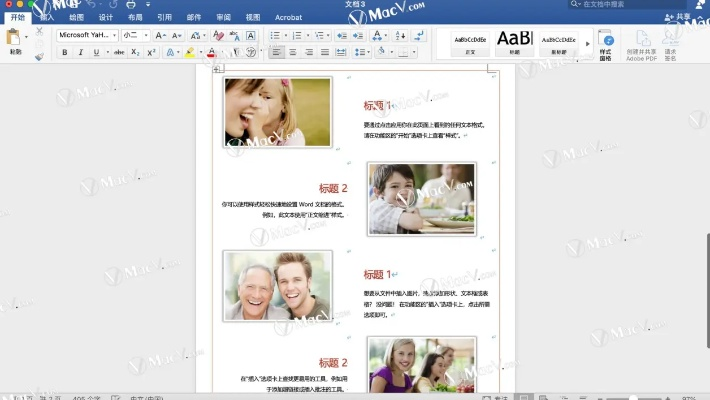This screenshot has height=400, width=710.
Task: Open the Borders dropdown arrow
Action: [414, 53]
